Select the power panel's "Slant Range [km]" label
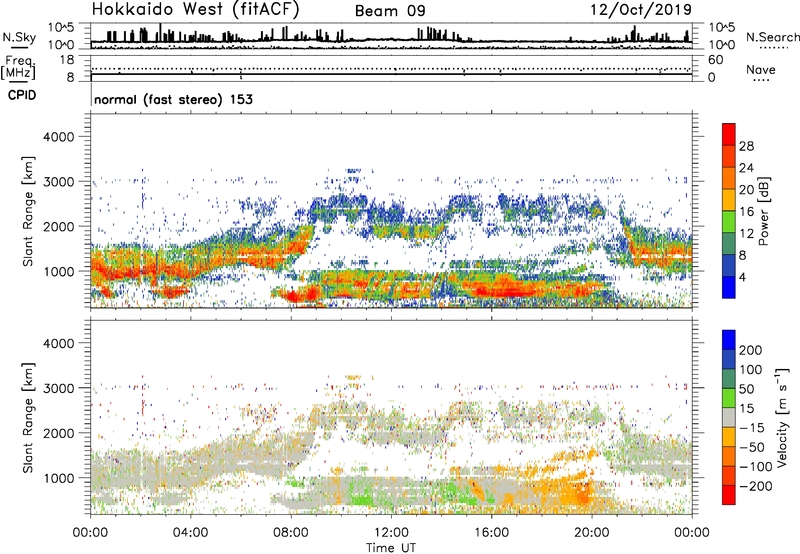 click(x=28, y=211)
